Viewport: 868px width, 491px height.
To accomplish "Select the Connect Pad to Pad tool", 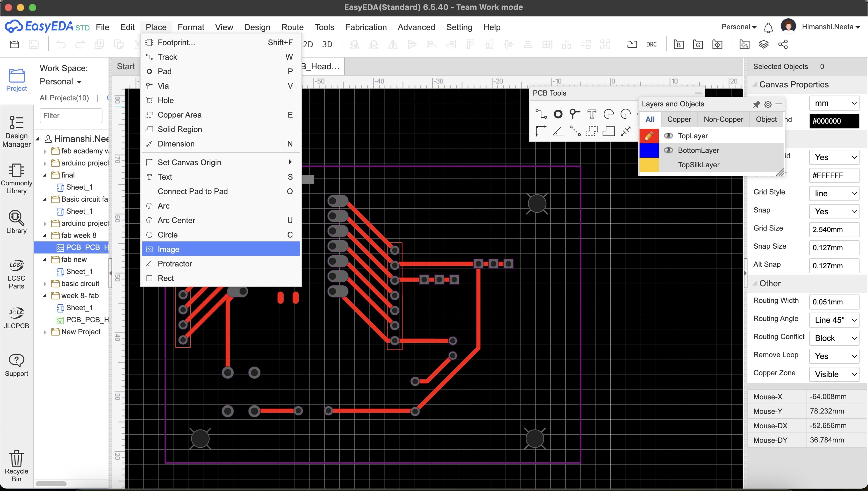I will (x=575, y=131).
